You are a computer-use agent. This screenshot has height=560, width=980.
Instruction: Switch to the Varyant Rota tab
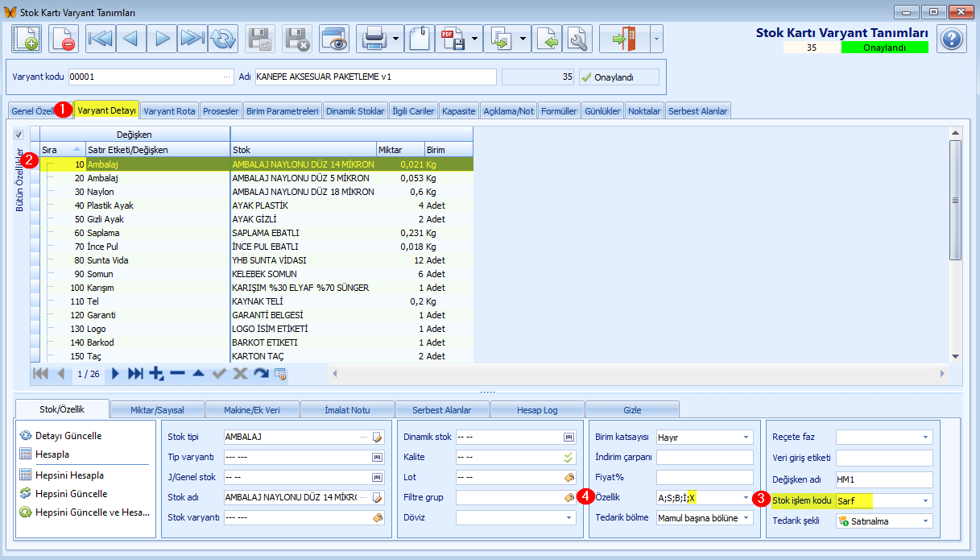click(169, 111)
